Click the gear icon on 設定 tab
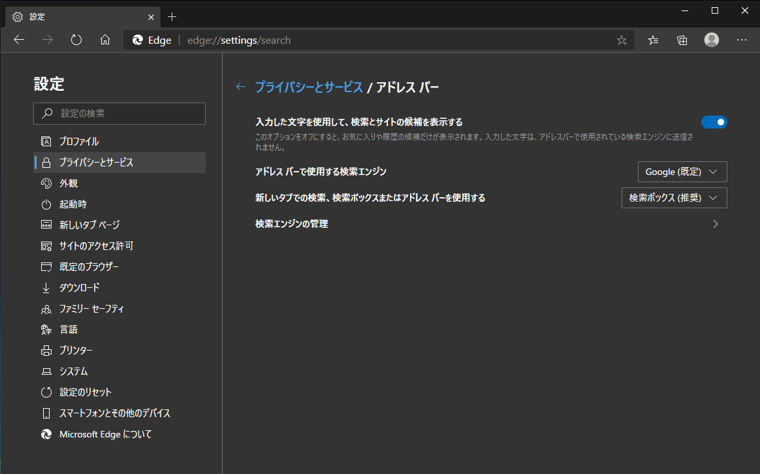 point(17,17)
